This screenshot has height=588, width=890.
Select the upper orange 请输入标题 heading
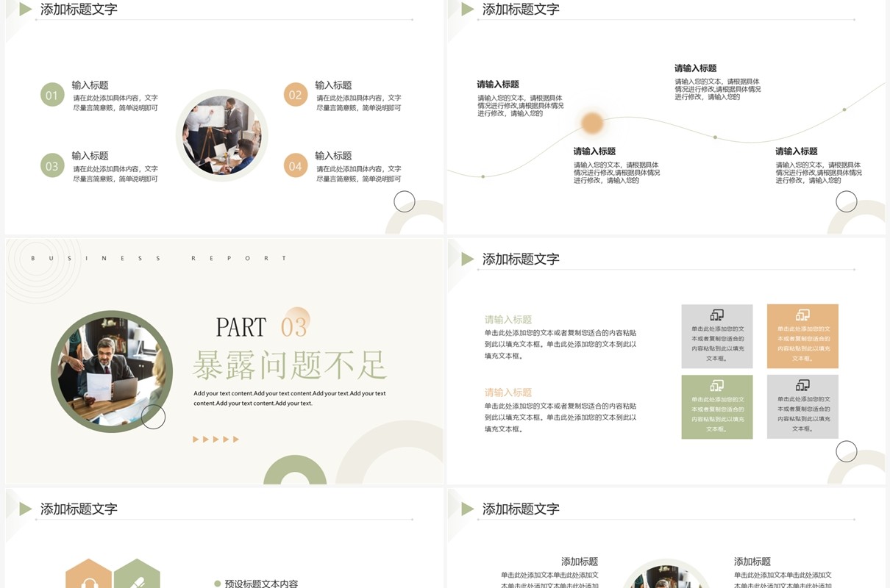click(508, 320)
